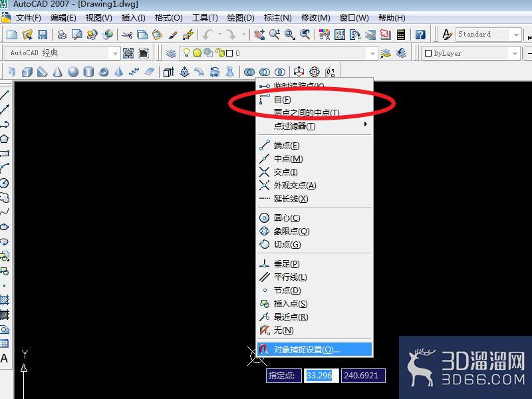Open the redo history dropdown arrow
The height and width of the screenshot is (399, 532).
click(243, 35)
